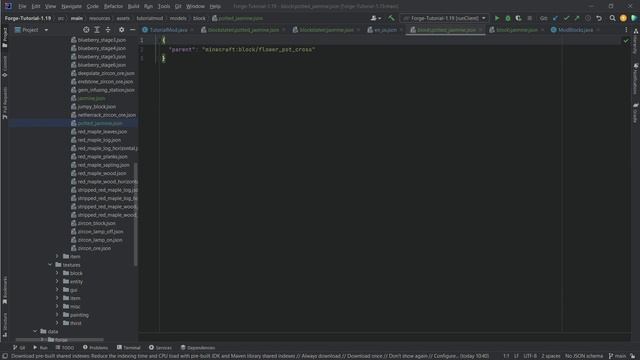Expand the entity folder
The height and width of the screenshot is (360, 640).
point(57,282)
